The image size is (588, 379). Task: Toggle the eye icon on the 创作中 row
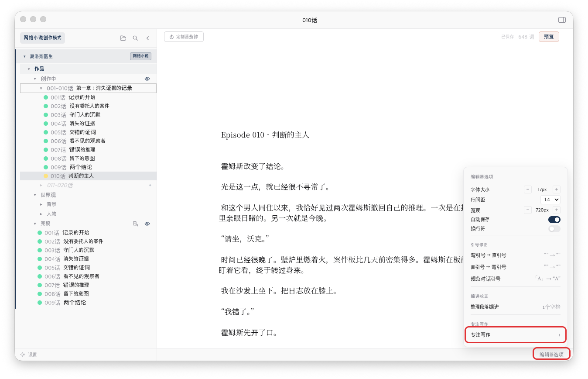147,79
